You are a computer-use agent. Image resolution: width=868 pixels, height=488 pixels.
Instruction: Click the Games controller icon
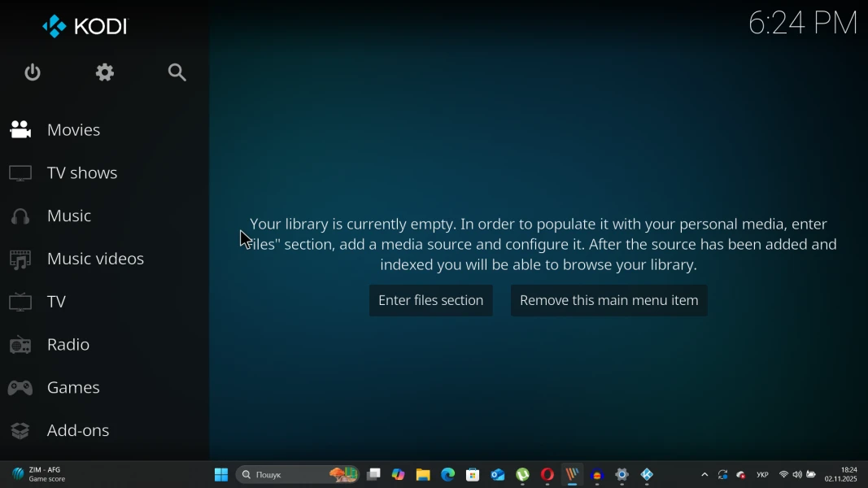pos(20,388)
